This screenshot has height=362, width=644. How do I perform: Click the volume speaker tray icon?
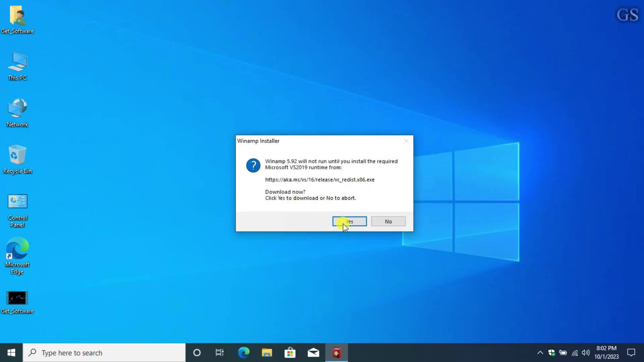pos(586,353)
